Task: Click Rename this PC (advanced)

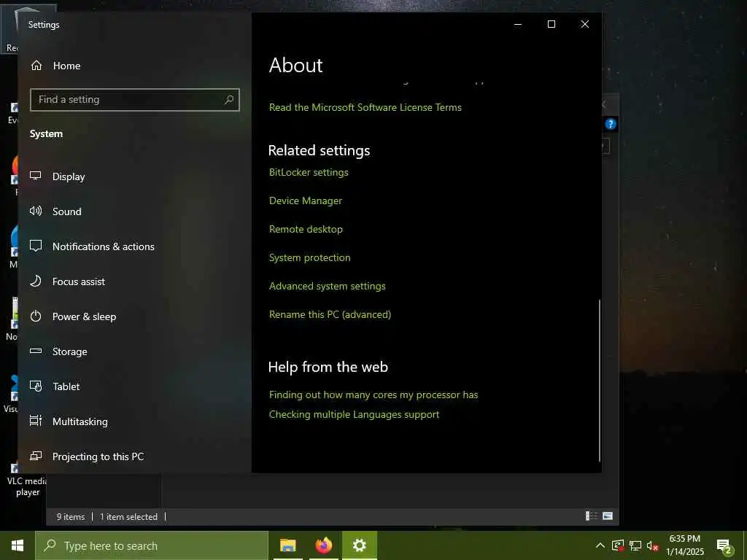Action: (x=330, y=314)
